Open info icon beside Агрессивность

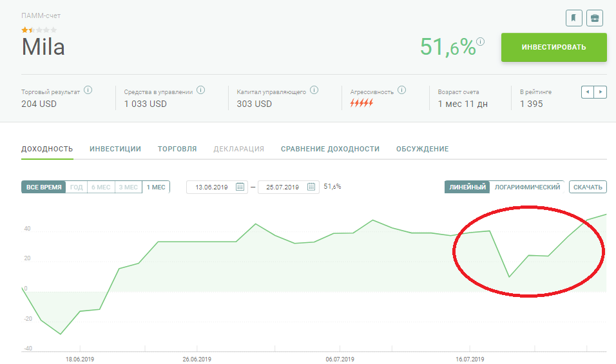click(x=401, y=90)
